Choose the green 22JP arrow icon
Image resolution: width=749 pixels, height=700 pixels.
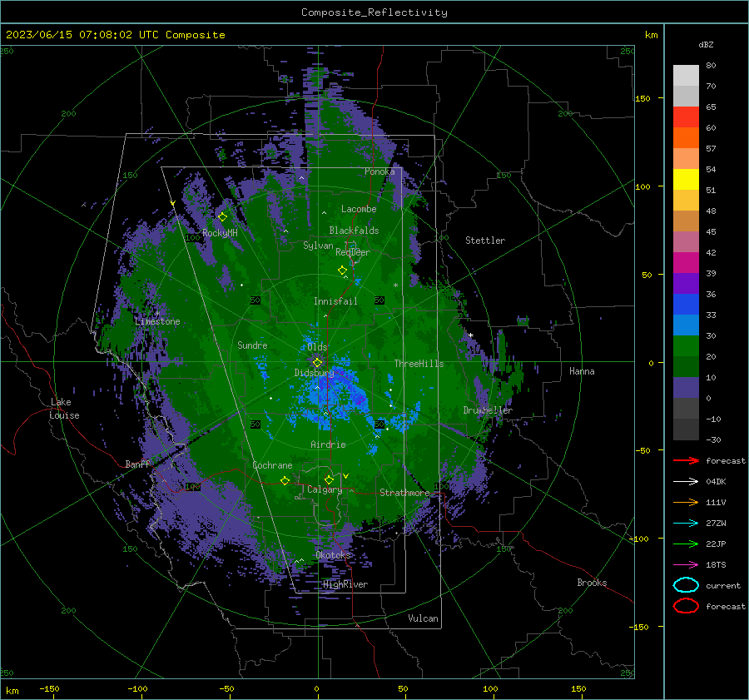coord(686,544)
